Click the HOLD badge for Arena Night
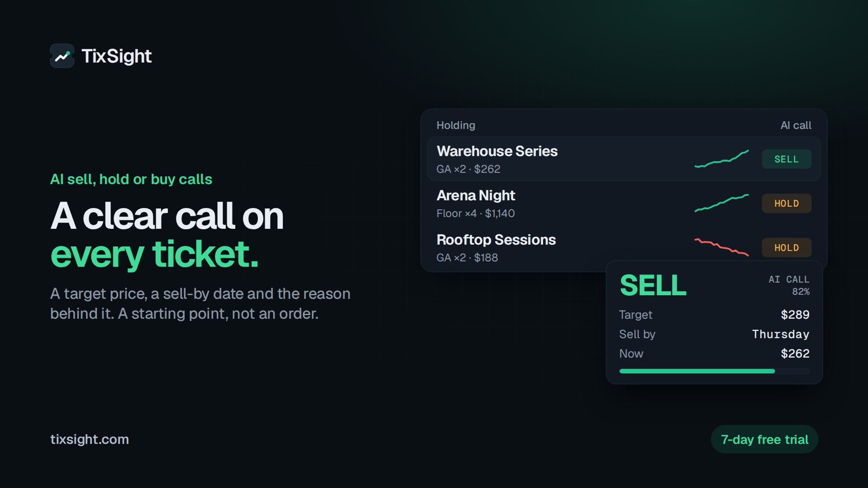The width and height of the screenshot is (868, 488). point(787,203)
